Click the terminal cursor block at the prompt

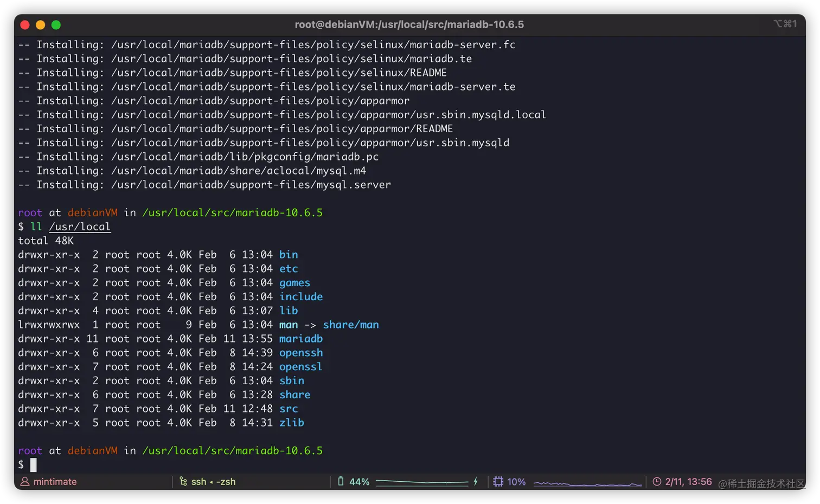[x=34, y=464]
